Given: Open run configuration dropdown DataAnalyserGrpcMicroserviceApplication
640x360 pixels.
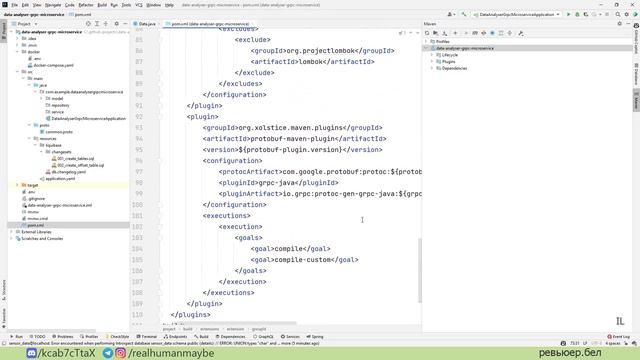Looking at the screenshot, I should pos(516,14).
